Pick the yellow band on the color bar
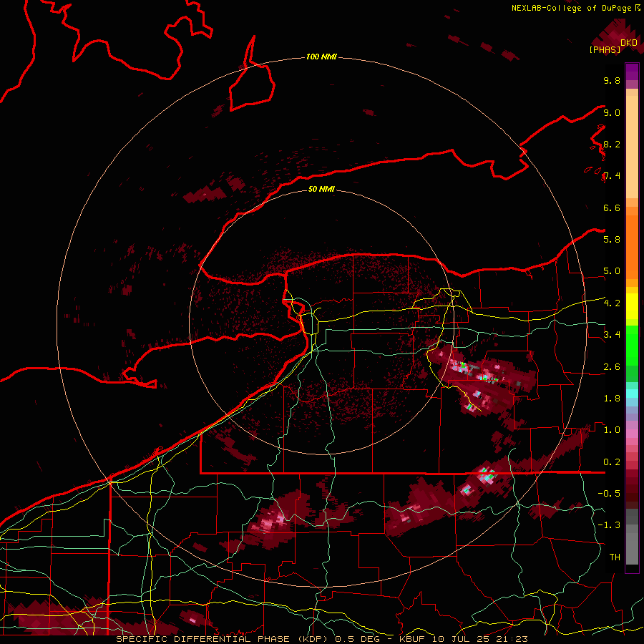Viewport: 644px width, 644px height. point(632,306)
